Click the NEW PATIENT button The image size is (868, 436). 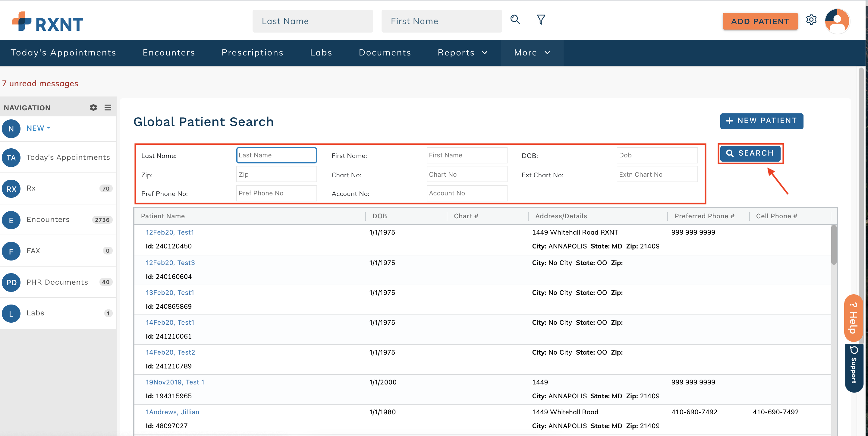pyautogui.click(x=762, y=121)
